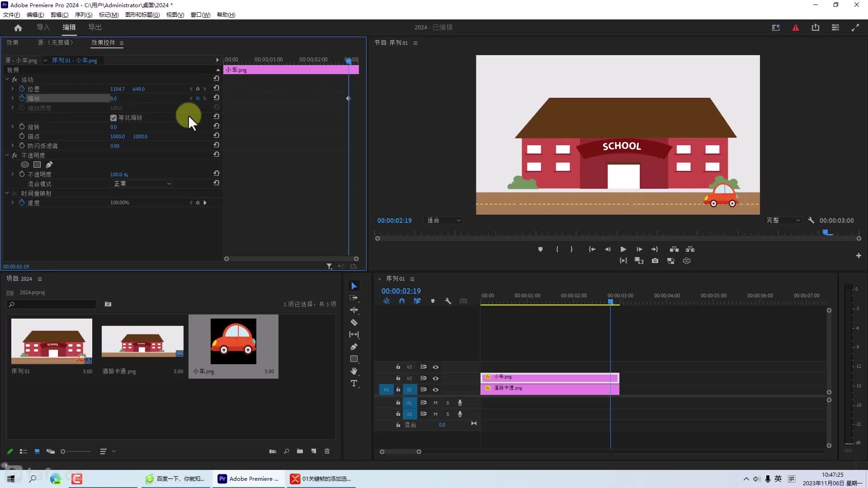Open the blend mode dropdown

point(142,183)
